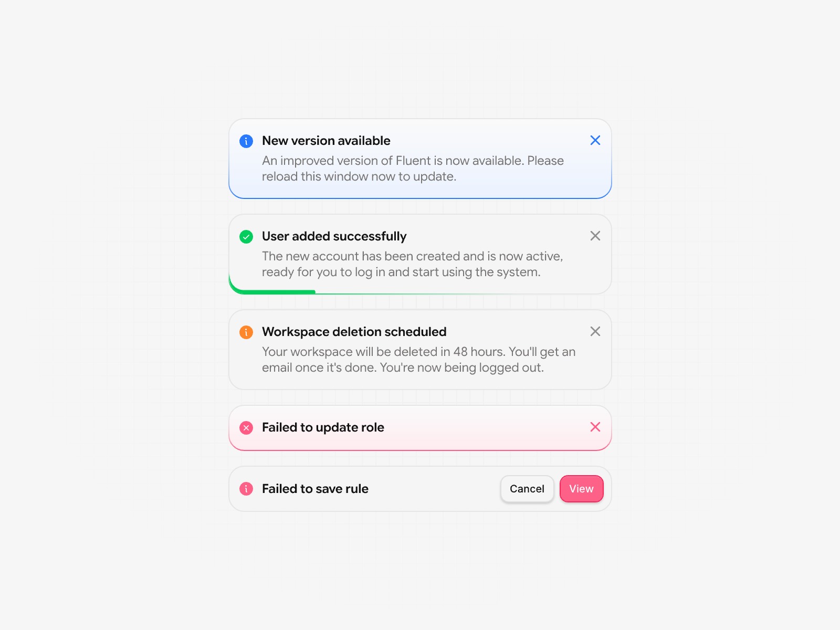Image resolution: width=840 pixels, height=630 pixels.
Task: Close the Failed to update role toast
Action: (595, 427)
